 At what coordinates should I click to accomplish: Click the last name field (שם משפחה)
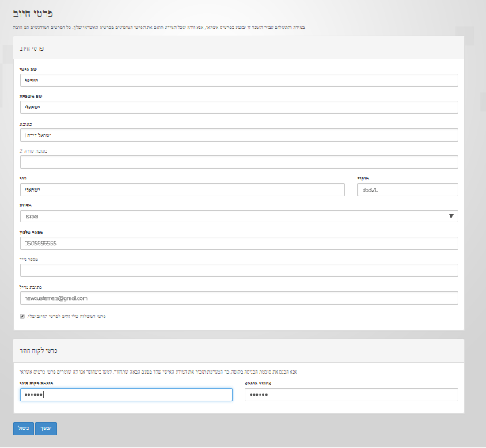point(237,107)
